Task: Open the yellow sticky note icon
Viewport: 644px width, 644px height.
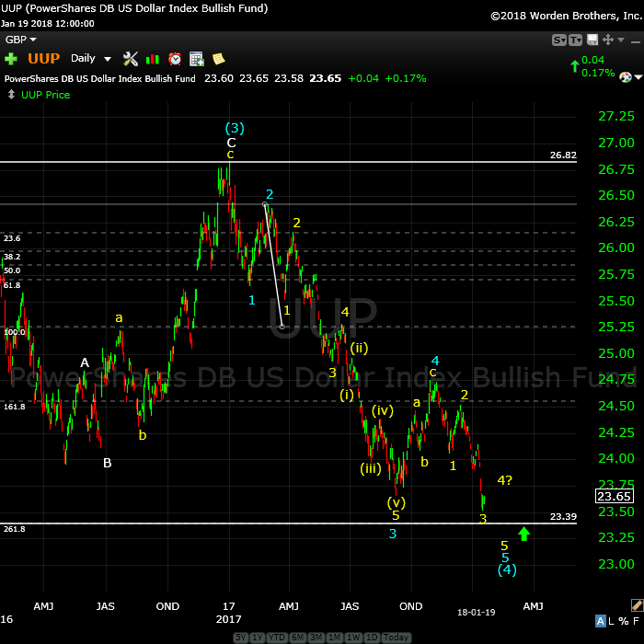Action: 219,59
